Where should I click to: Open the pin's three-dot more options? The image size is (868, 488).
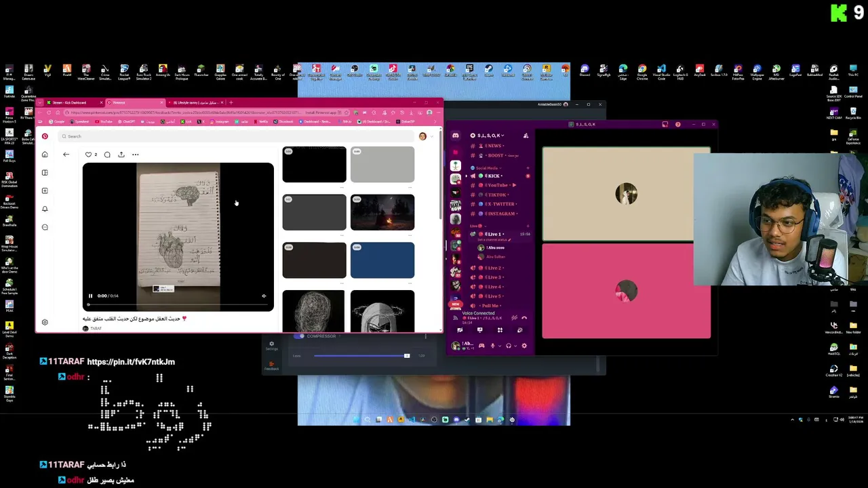[135, 155]
